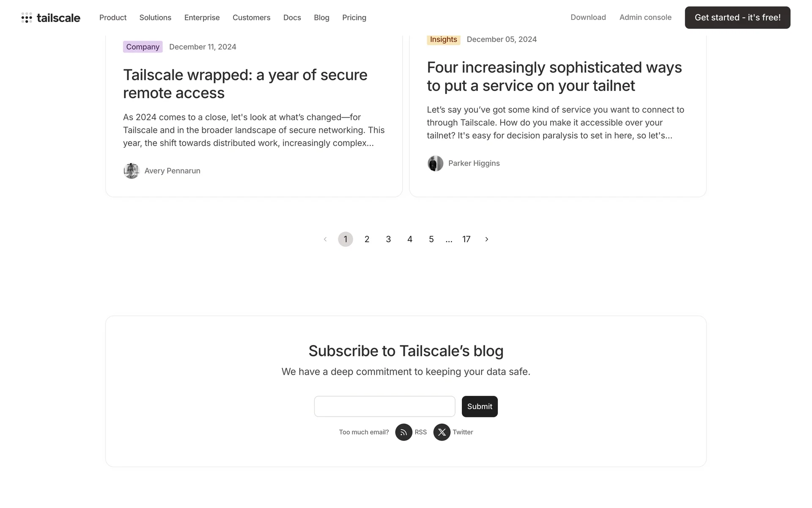812x508 pixels.
Task: Click the Tailscale logo icon
Action: tap(27, 18)
